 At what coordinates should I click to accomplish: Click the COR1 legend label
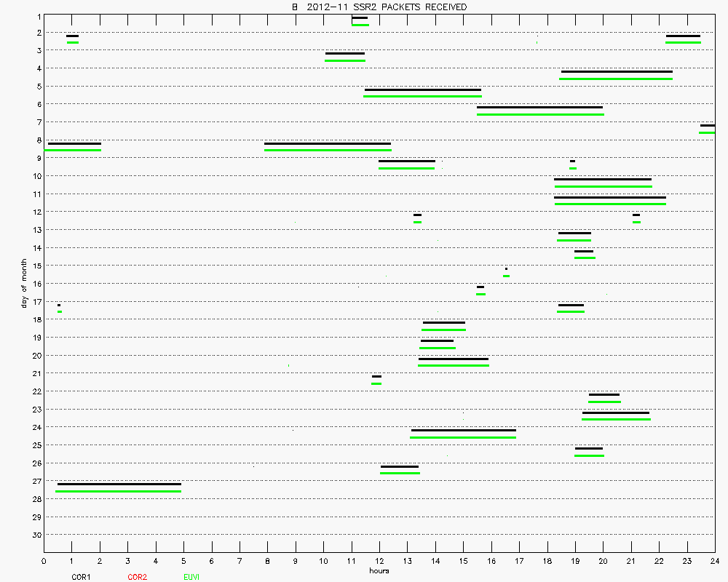81,577
